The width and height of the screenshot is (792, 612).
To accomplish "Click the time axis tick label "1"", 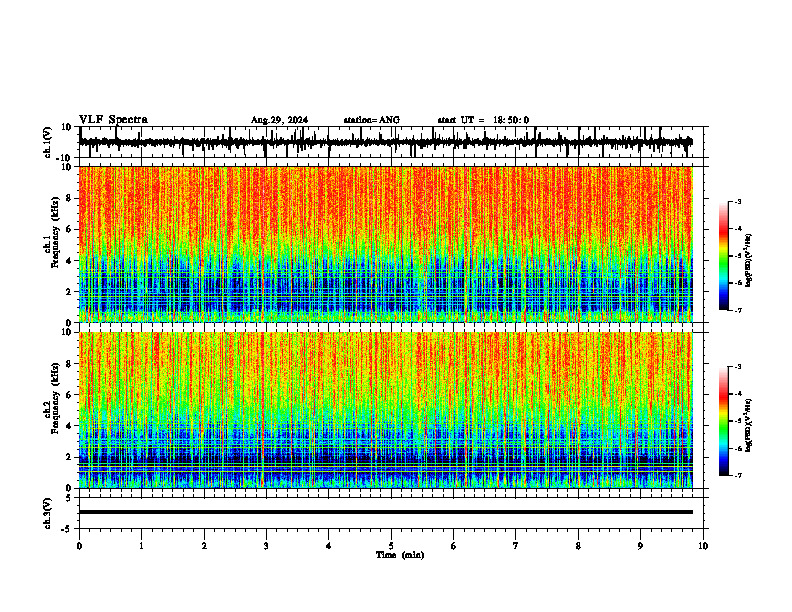I will 141,546.
